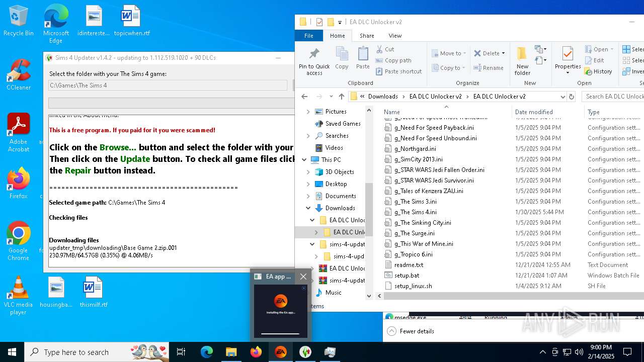This screenshot has height=362, width=644.
Task: Sort files by Name column header
Action: (392, 112)
